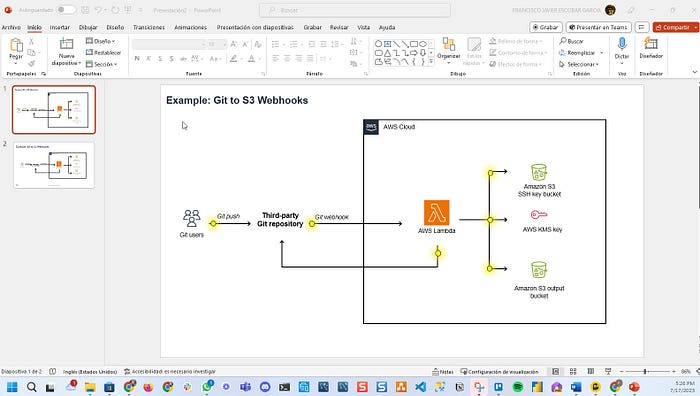Select the right block arrow shape in the gallery
The height and width of the screenshot is (396, 700).
(x=414, y=53)
